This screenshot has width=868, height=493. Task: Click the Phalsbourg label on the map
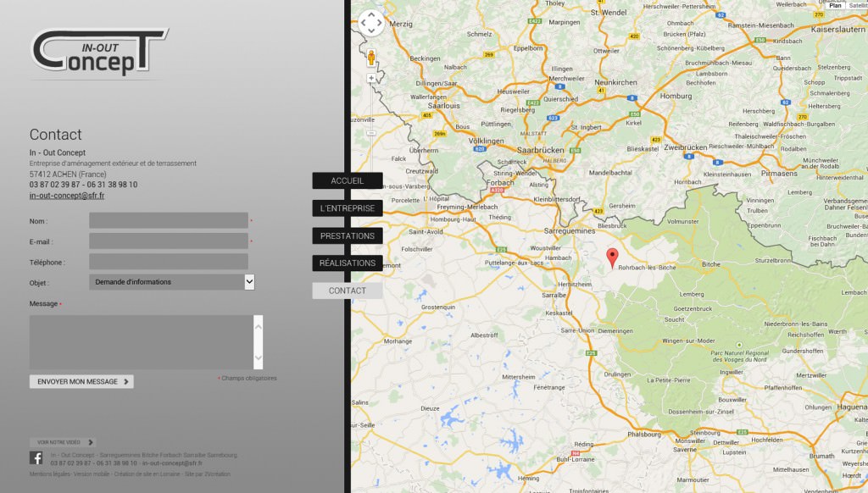pos(644,435)
